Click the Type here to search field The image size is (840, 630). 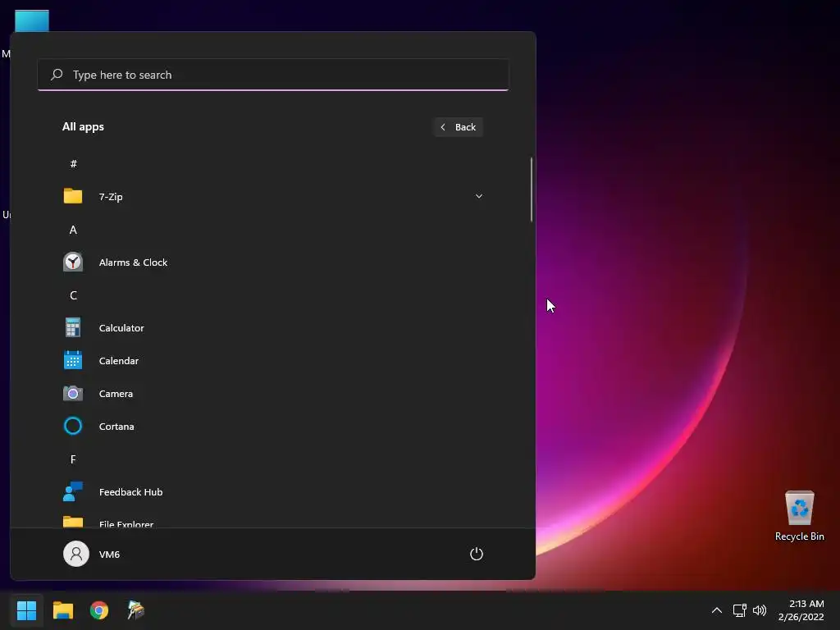273,75
